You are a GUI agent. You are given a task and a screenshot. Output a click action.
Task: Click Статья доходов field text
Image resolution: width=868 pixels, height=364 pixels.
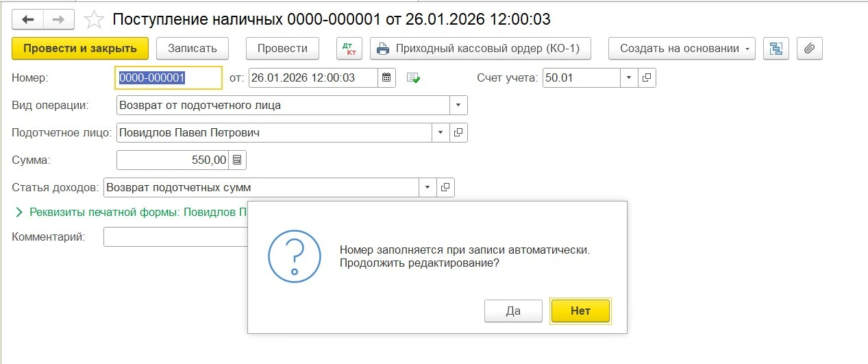tap(262, 187)
